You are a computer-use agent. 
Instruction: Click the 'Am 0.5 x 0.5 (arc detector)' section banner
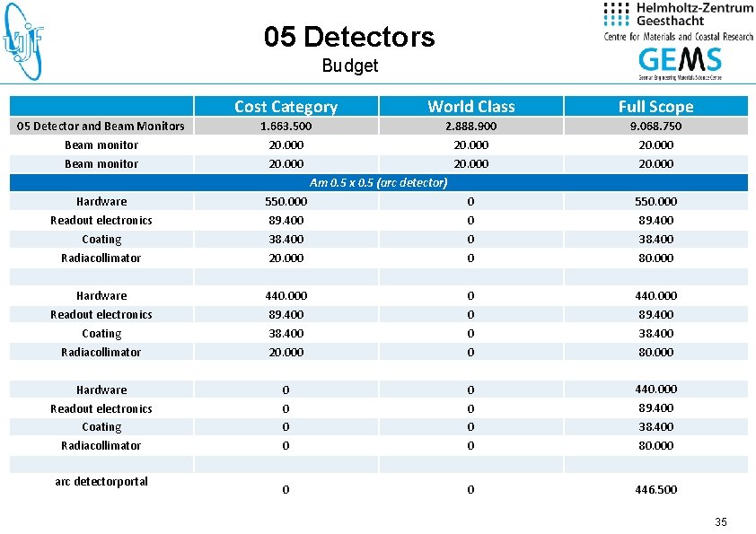(x=379, y=183)
